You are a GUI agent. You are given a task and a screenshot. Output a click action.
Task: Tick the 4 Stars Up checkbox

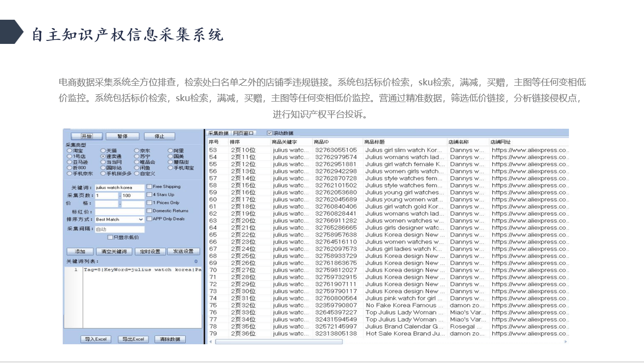(x=149, y=195)
